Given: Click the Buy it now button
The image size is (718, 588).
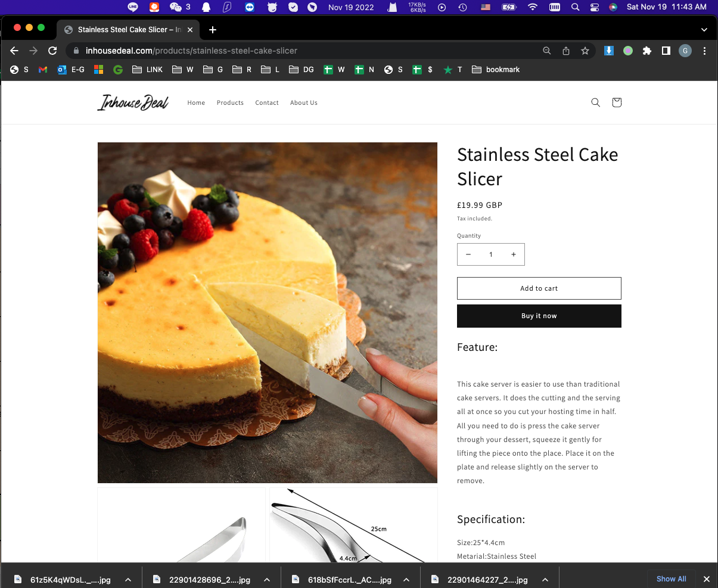Looking at the screenshot, I should [x=539, y=316].
